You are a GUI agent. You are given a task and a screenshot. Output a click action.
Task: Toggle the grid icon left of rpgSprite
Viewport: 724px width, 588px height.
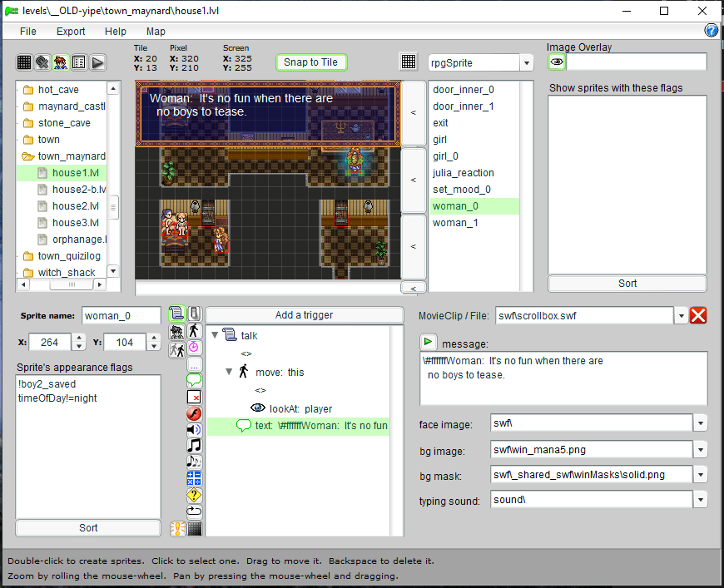409,62
